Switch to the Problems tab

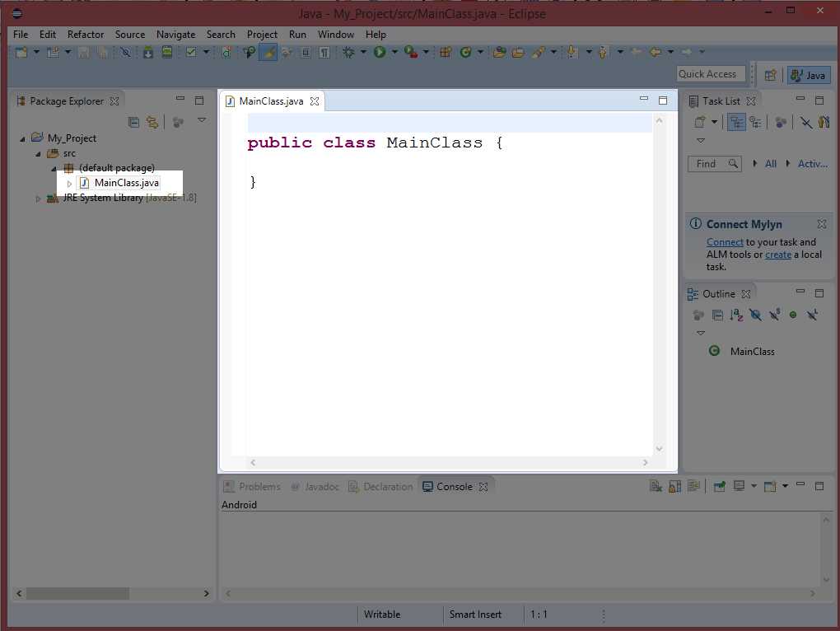point(258,486)
